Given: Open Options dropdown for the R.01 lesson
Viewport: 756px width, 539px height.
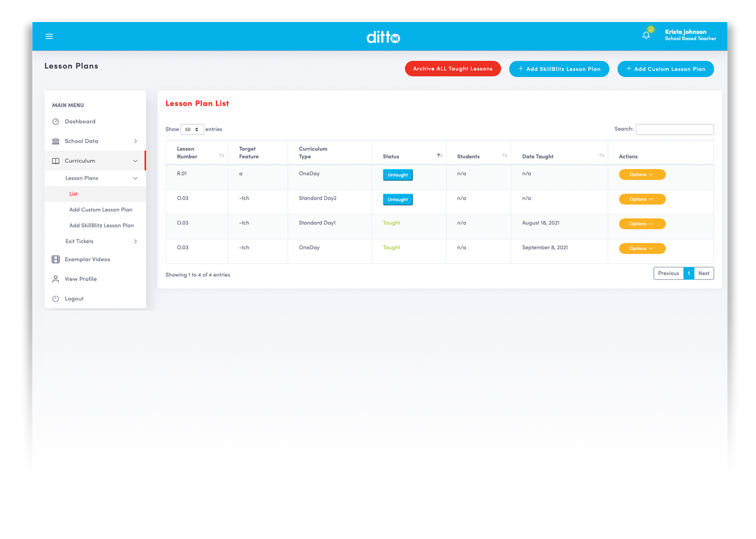Looking at the screenshot, I should pyautogui.click(x=642, y=174).
